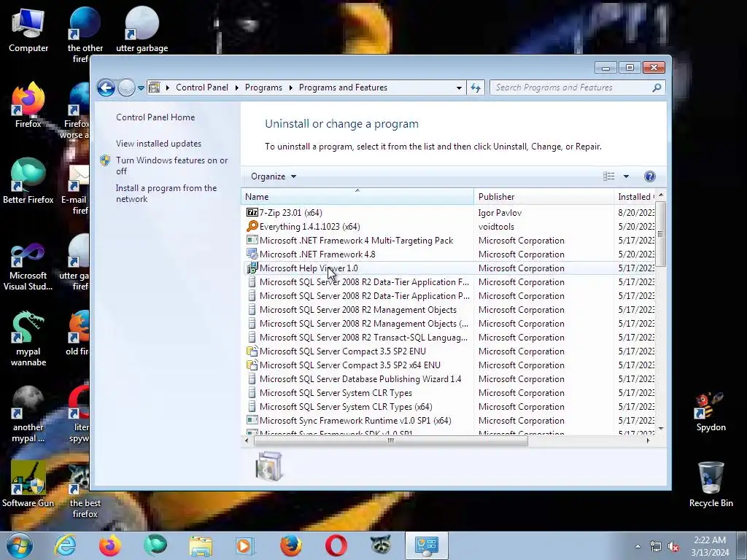Open the Spydon desktop shortcut

(x=711, y=413)
